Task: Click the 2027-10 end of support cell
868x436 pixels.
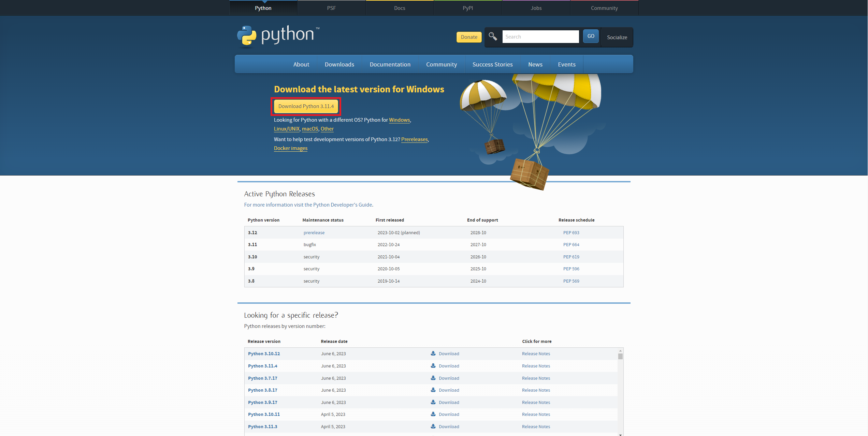Action: pos(478,244)
